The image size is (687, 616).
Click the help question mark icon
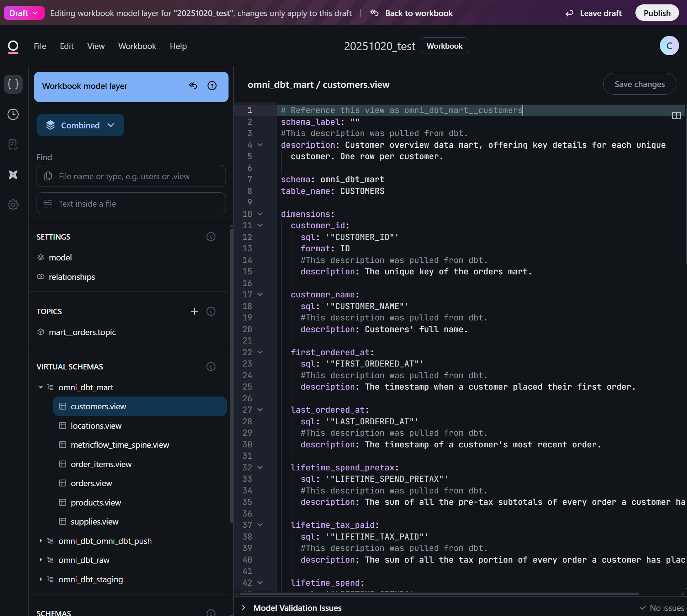[212, 86]
